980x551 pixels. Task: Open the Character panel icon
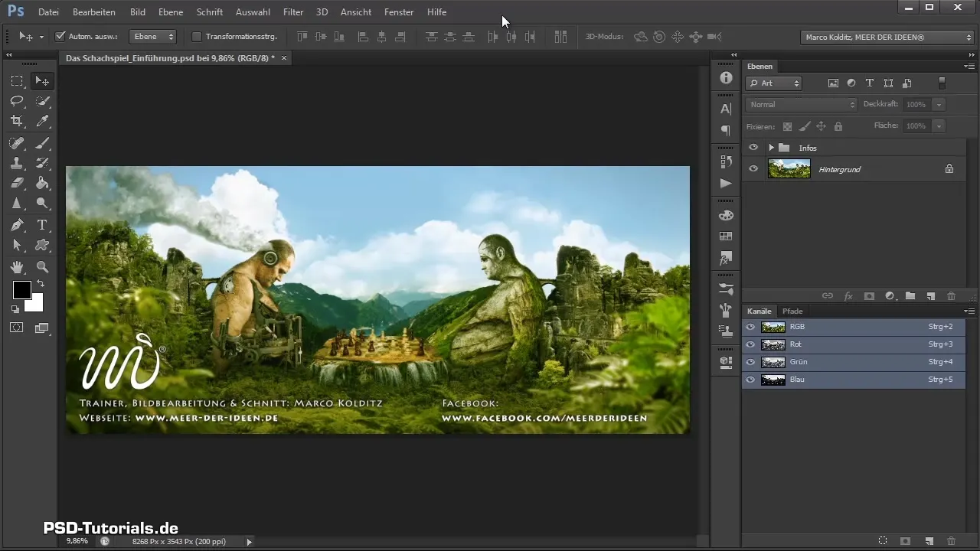(x=726, y=109)
